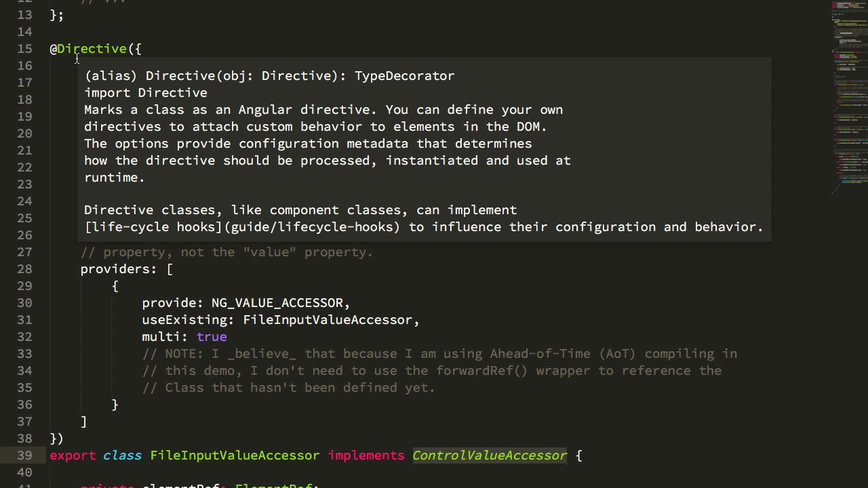Click the NG_VALUE_ACCESSOR token

pos(277,303)
